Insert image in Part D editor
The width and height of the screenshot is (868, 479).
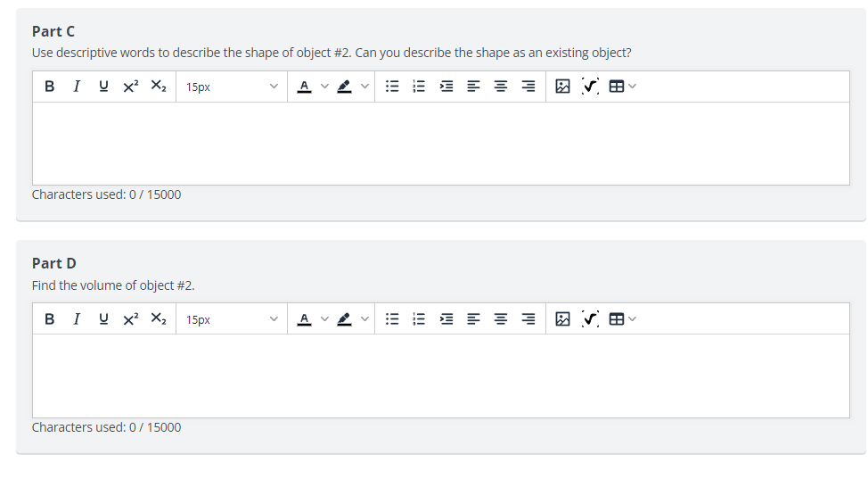click(x=562, y=319)
